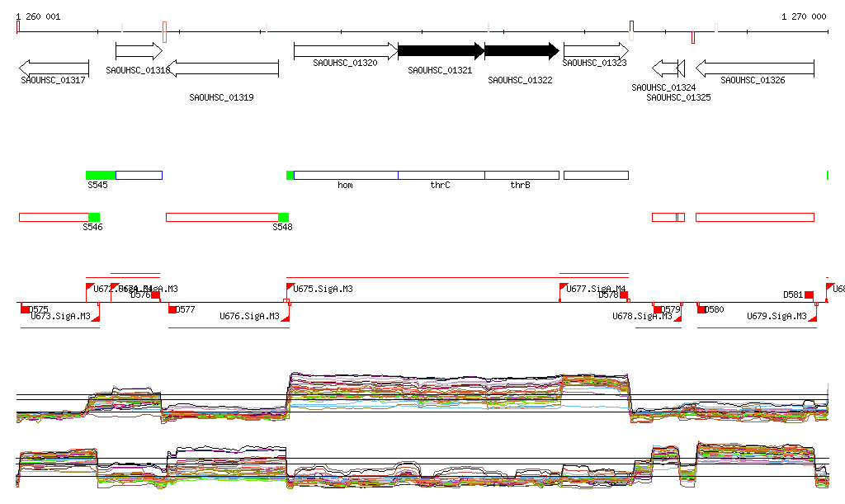Image resolution: width=845 pixels, height=504 pixels.
Task: Click the SAOUHSC_01326 label text
Action: [x=753, y=80]
